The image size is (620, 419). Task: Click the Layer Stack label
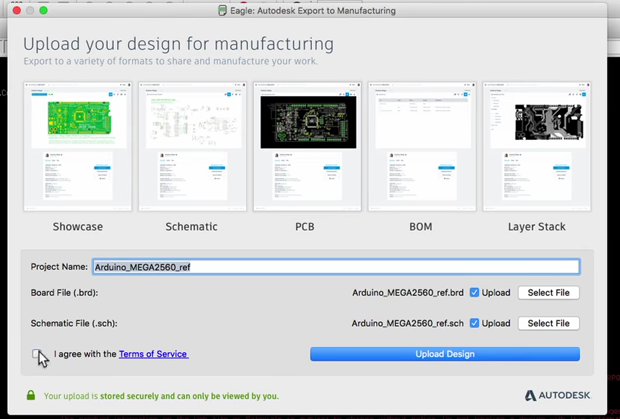[x=537, y=226]
